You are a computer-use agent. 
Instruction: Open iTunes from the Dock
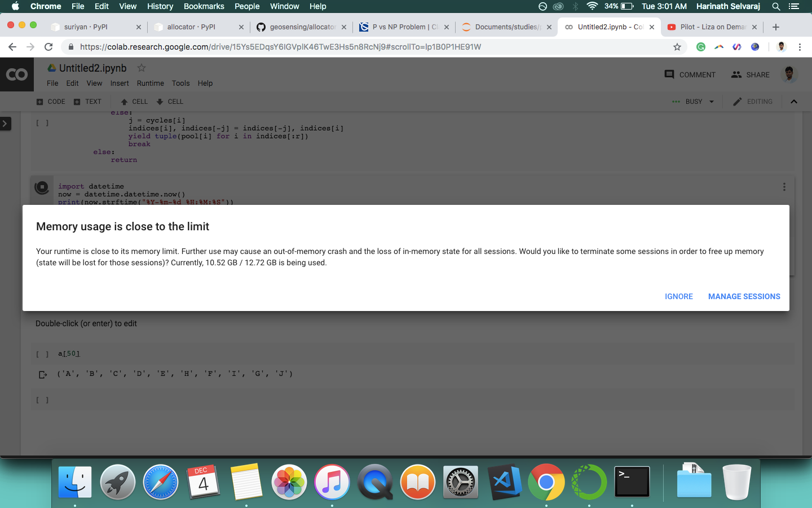(332, 482)
